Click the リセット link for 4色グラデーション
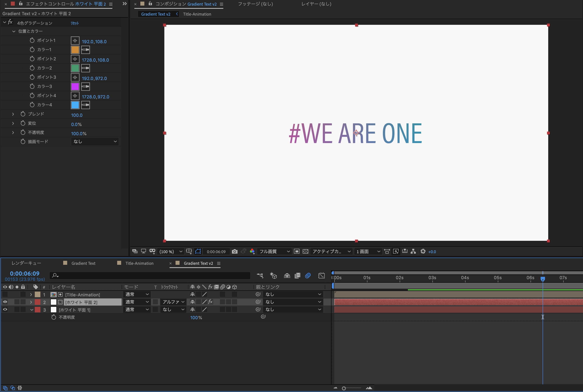 tap(74, 23)
